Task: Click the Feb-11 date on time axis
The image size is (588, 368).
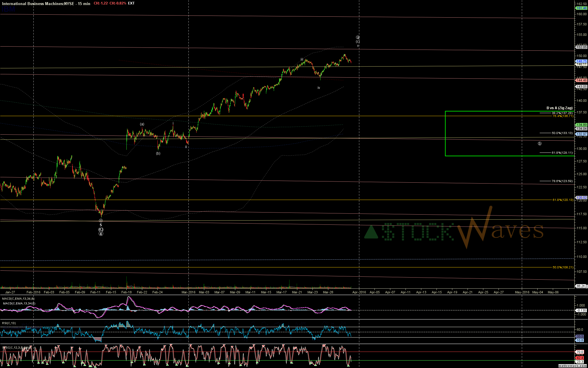Action: point(95,292)
